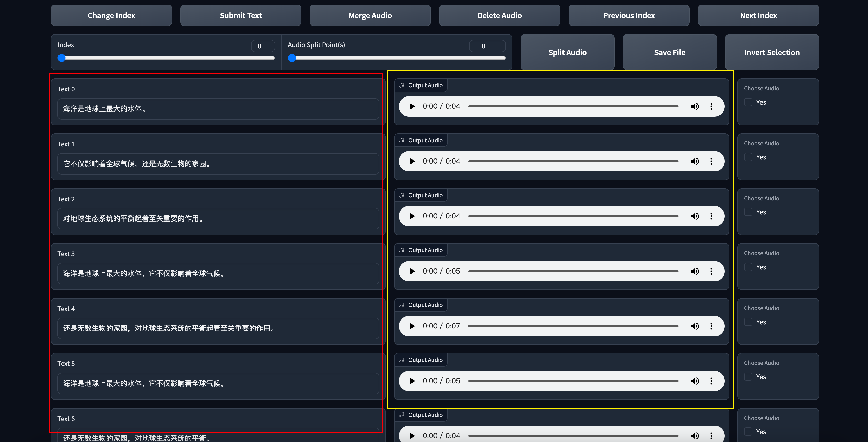Enable Yes checkbox beside Text 2 audio
The image size is (868, 442).
(x=748, y=212)
